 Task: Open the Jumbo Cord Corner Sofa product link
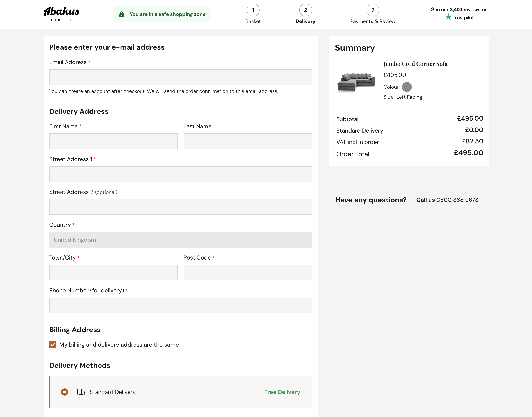pyautogui.click(x=415, y=64)
